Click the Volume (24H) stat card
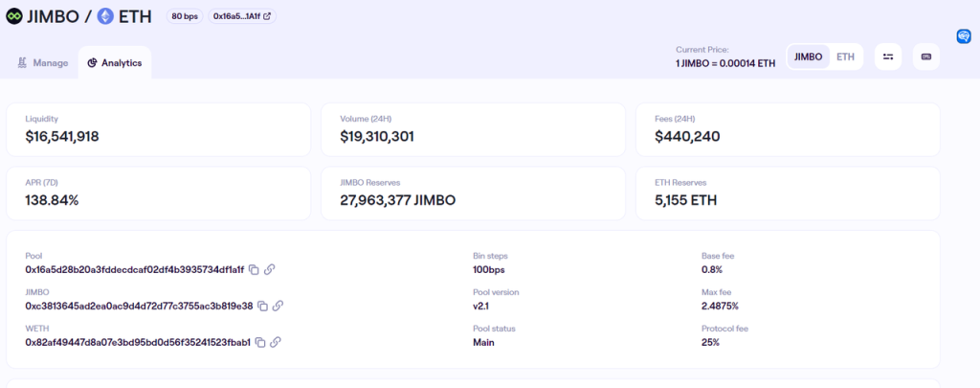The width and height of the screenshot is (980, 388). tap(473, 129)
